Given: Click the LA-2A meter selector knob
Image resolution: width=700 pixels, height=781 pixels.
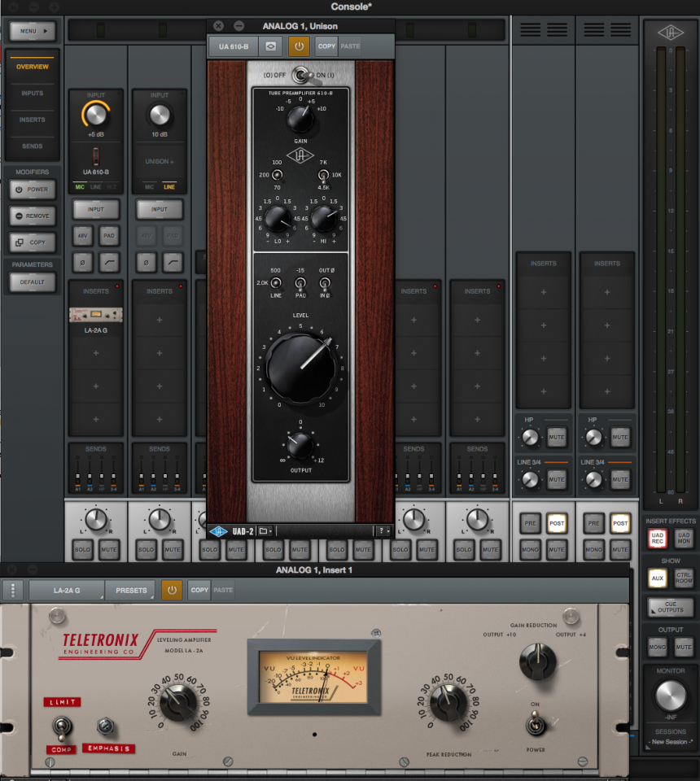Looking at the screenshot, I should click(x=537, y=661).
